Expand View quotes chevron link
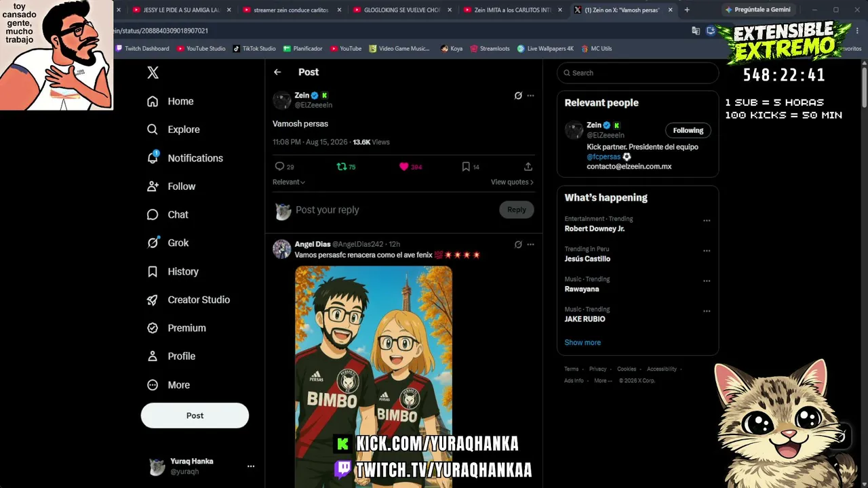The height and width of the screenshot is (488, 868). [x=512, y=182]
